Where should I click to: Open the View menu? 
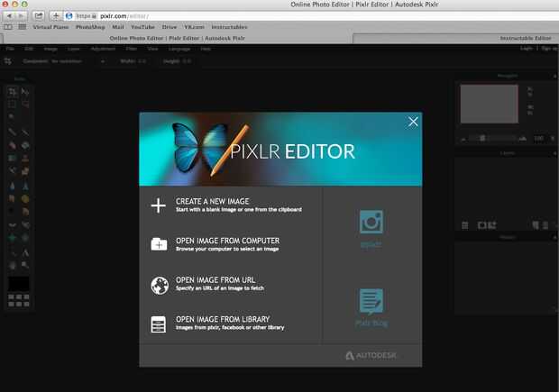click(x=153, y=49)
